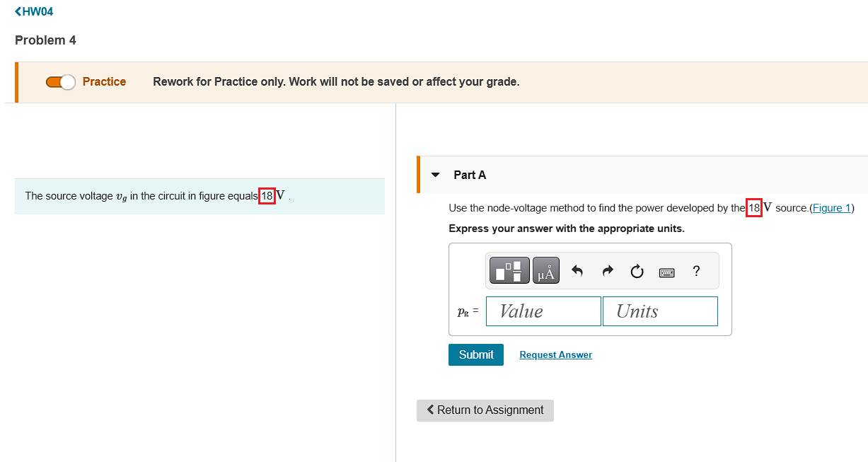Click the orange Practice label text
Screen dimensions: 868x462
pos(104,82)
